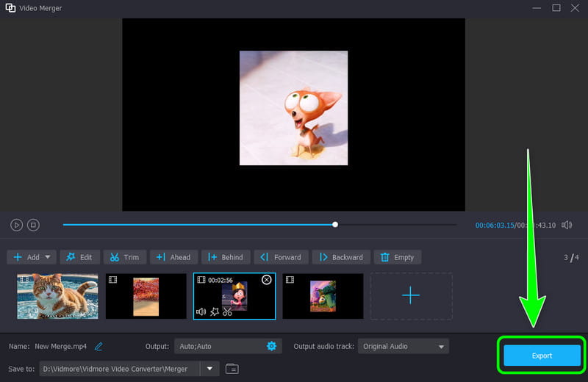The height and width of the screenshot is (382, 588).
Task: Click the scissors cut icon on selected clip
Action: coord(227,311)
